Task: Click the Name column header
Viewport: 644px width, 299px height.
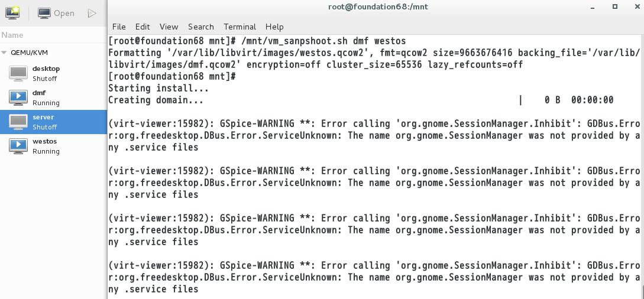Action: click(13, 35)
